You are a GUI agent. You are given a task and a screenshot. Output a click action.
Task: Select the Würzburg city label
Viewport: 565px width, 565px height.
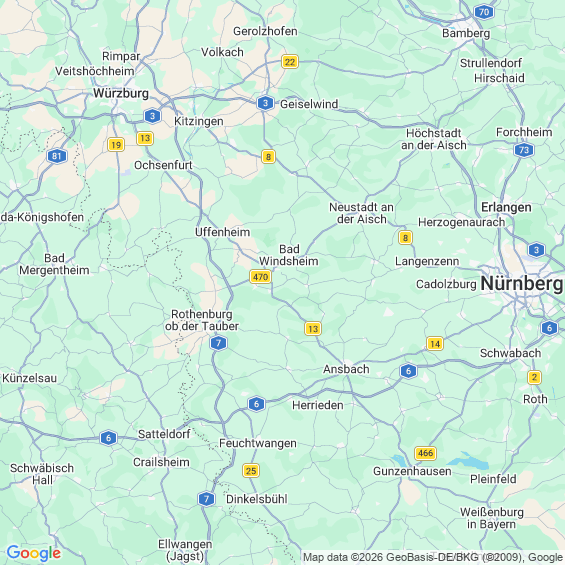coord(121,93)
